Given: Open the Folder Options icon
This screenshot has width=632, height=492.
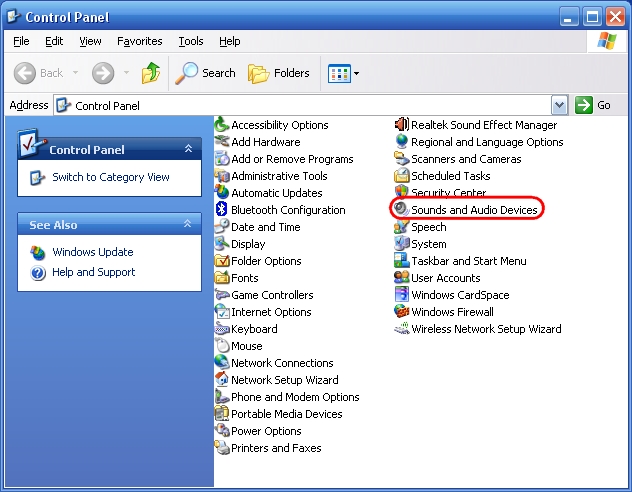Looking at the screenshot, I should point(222,261).
